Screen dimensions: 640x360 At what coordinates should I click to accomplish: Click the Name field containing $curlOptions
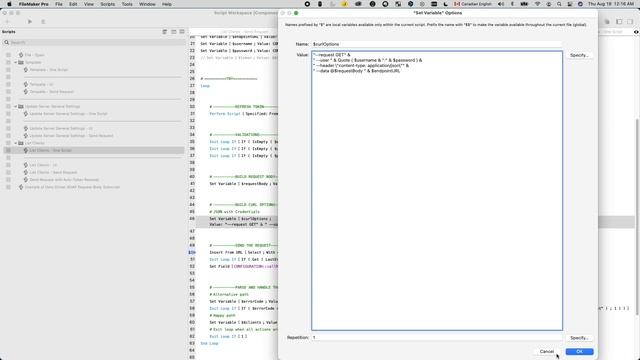[x=437, y=44]
